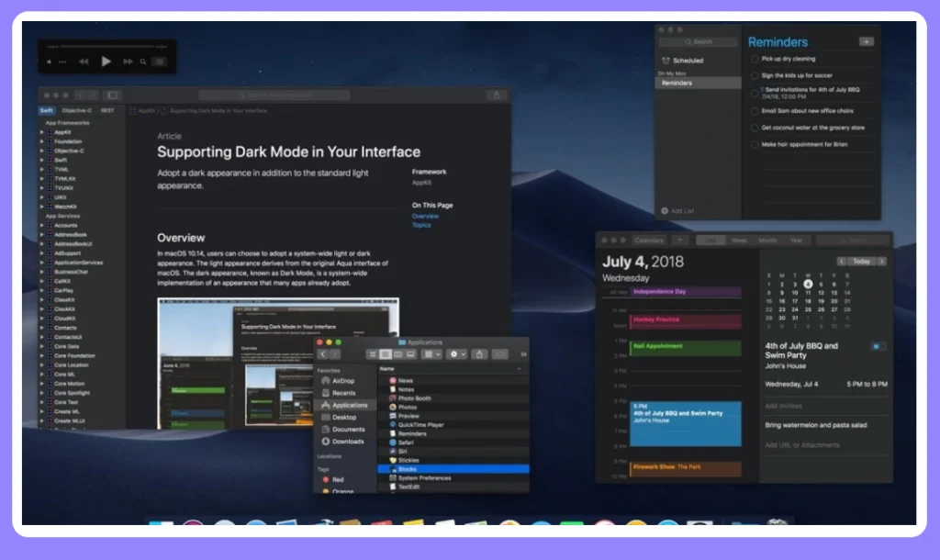940x560 pixels.
Task: Skip forward in the mini player
Action: [128, 62]
